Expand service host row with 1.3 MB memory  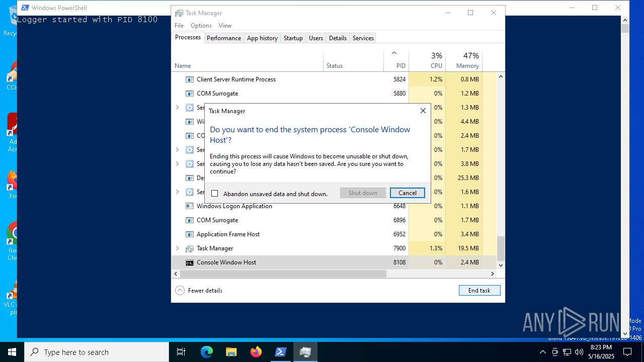(177, 108)
